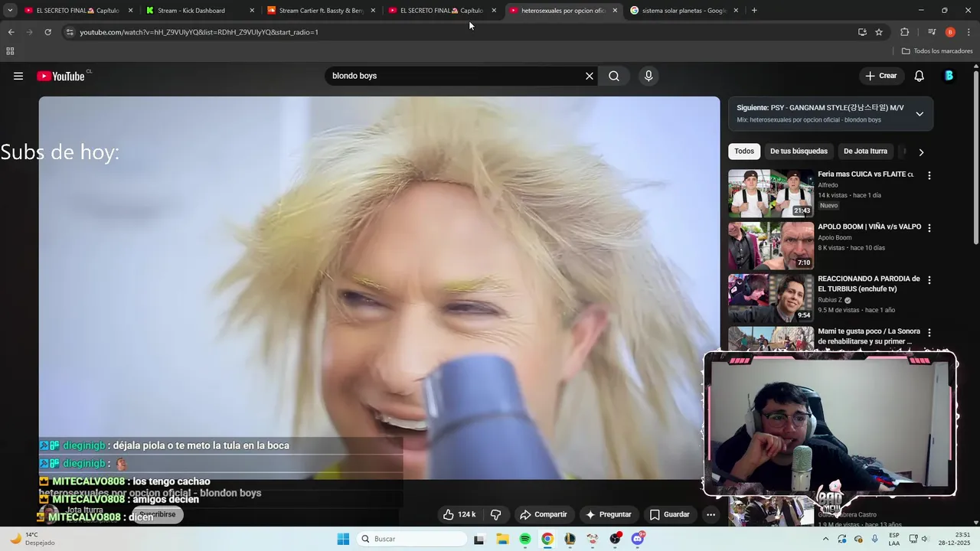
Task: Open options for 'Mami te gusta poco' video
Action: point(929,333)
